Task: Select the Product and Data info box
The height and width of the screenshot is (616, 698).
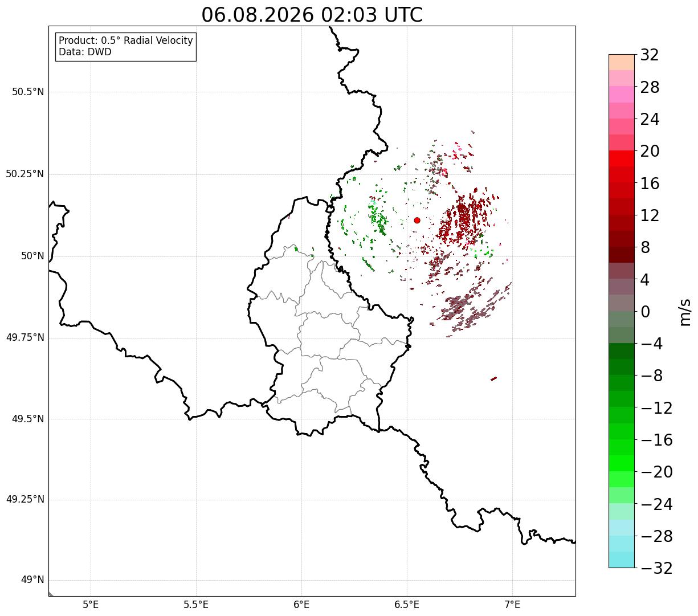Action: 126,46
